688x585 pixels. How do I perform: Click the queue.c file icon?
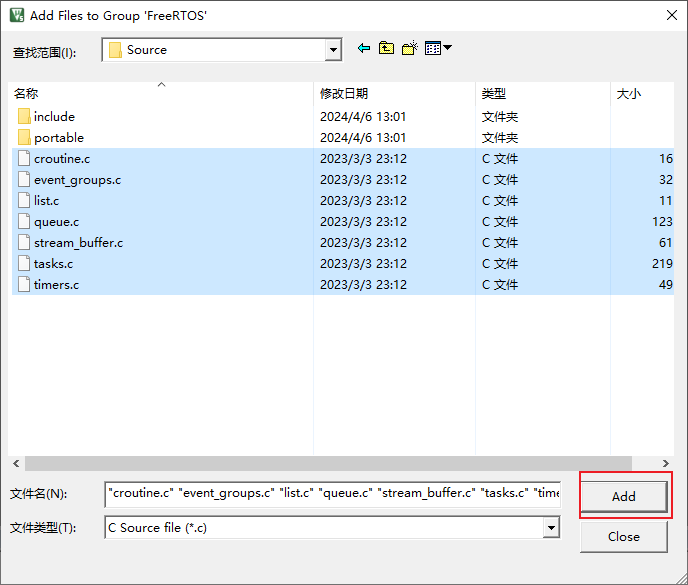(24, 222)
